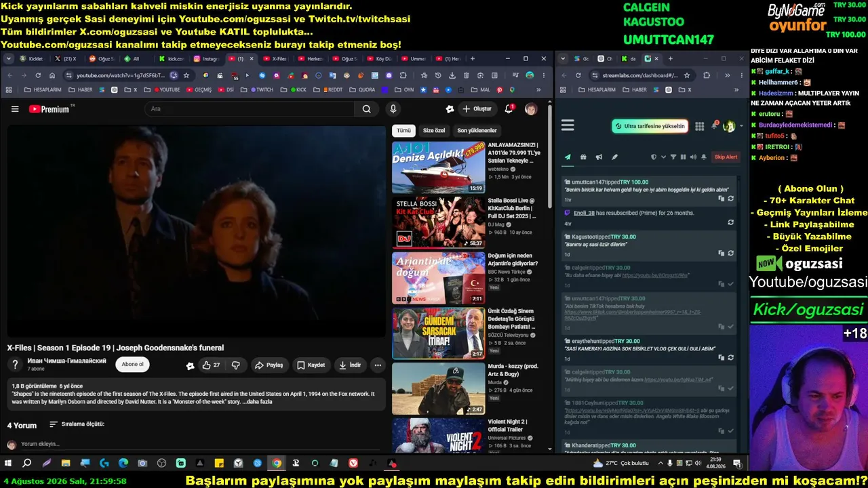This screenshot has width=868, height=488.
Task: Switch to the kick.com browser tab
Action: (171, 59)
